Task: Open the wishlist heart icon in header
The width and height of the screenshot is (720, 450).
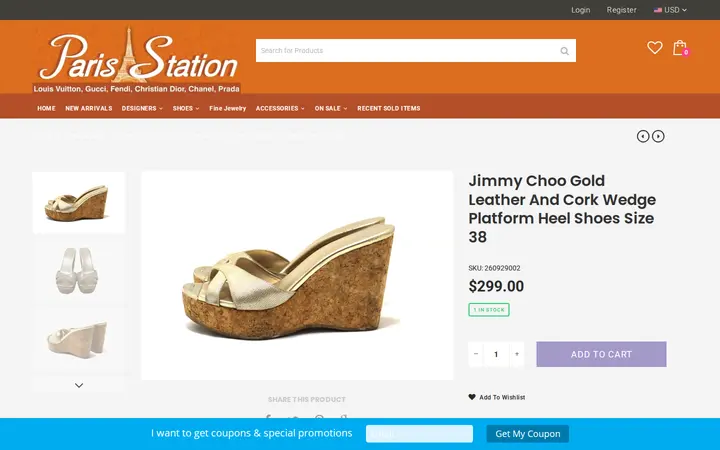Action: click(654, 47)
